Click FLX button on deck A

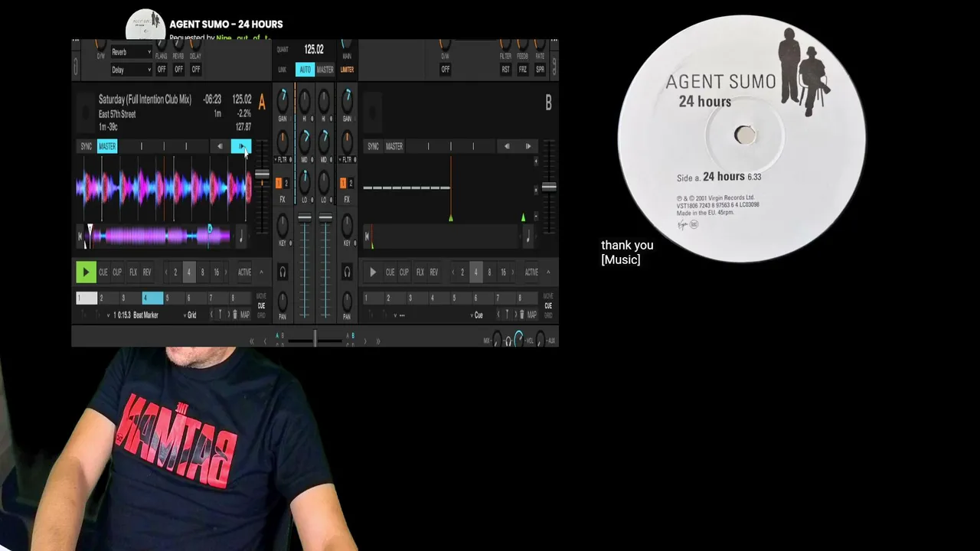tap(133, 272)
